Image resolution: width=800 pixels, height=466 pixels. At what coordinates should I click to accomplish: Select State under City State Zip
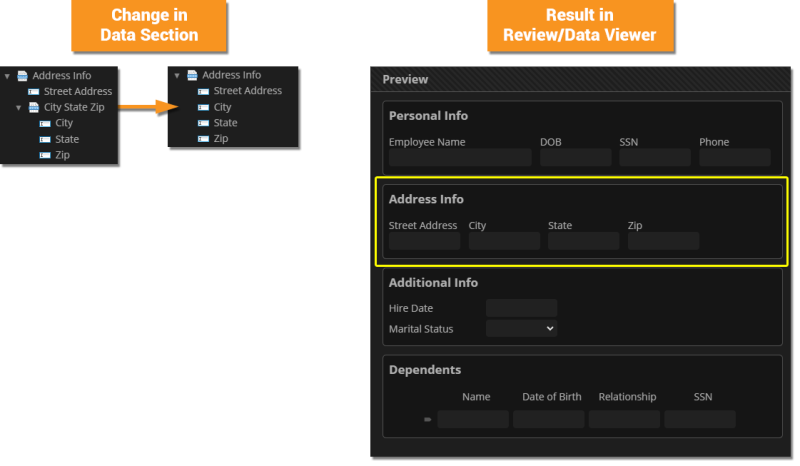click(x=67, y=139)
